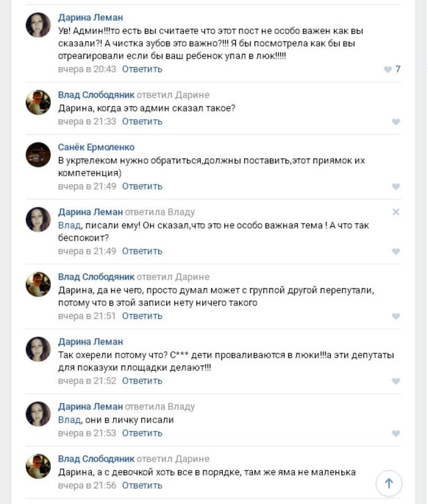Open the "вчера в 21:52" comment timestamp
Screen dimensions: 428x504
[x=87, y=381]
